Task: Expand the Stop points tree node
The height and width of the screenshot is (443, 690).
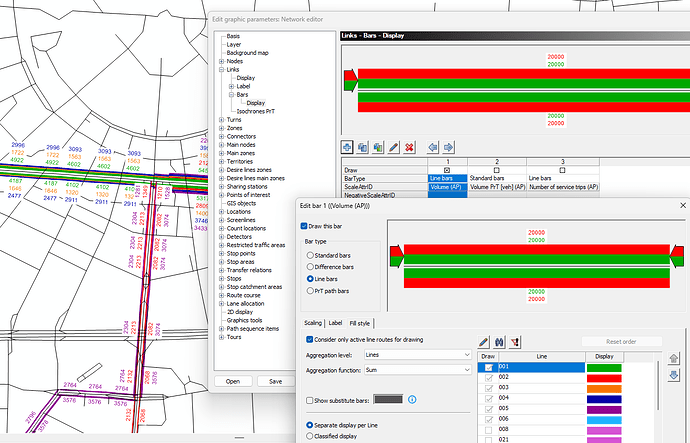Action: [221, 253]
